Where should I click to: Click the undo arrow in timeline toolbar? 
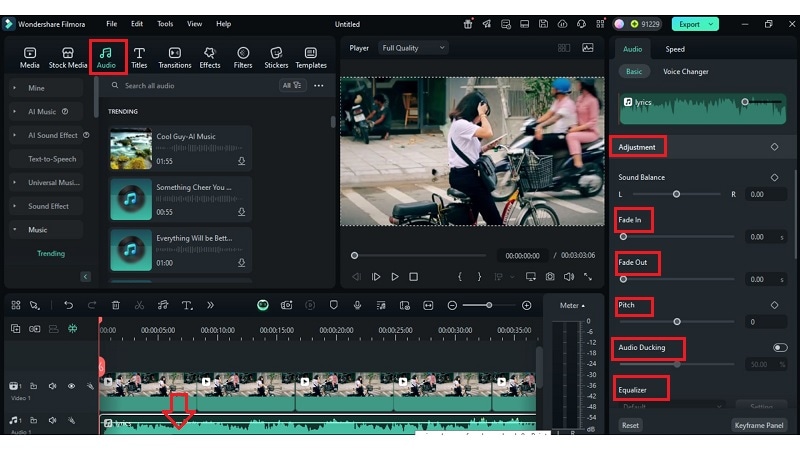coord(68,305)
